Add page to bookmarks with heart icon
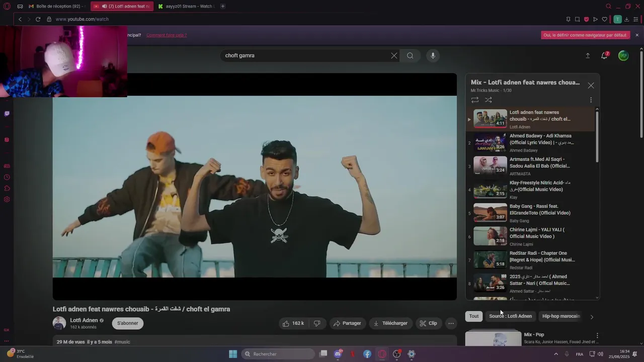This screenshot has height=362, width=644. [x=604, y=19]
